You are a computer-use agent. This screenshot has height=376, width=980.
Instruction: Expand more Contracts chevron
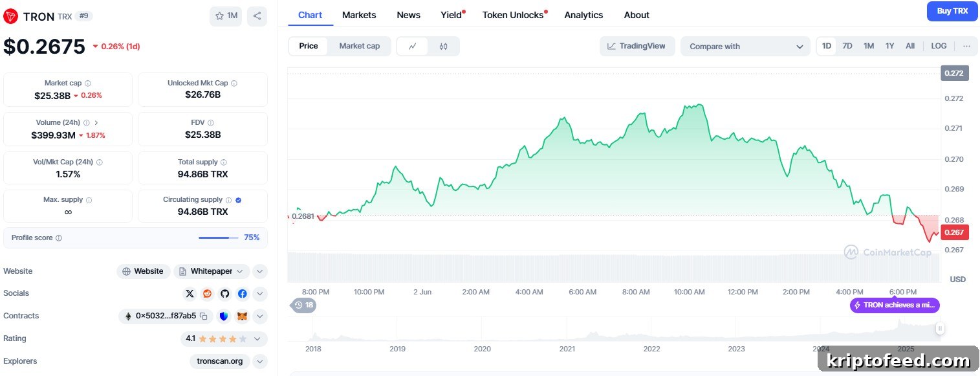259,316
